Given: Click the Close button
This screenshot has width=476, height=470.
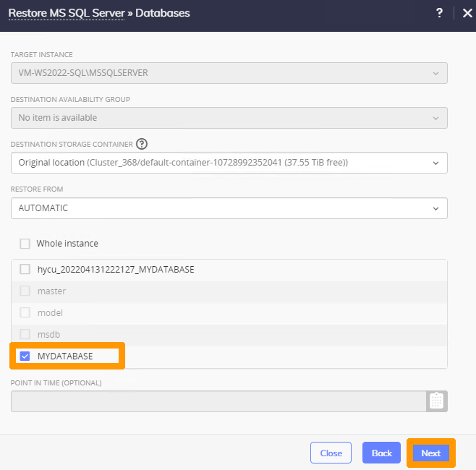Looking at the screenshot, I should click(x=331, y=453).
